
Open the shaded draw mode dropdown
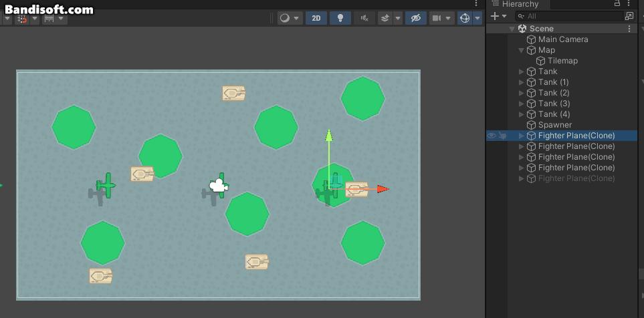tap(290, 18)
